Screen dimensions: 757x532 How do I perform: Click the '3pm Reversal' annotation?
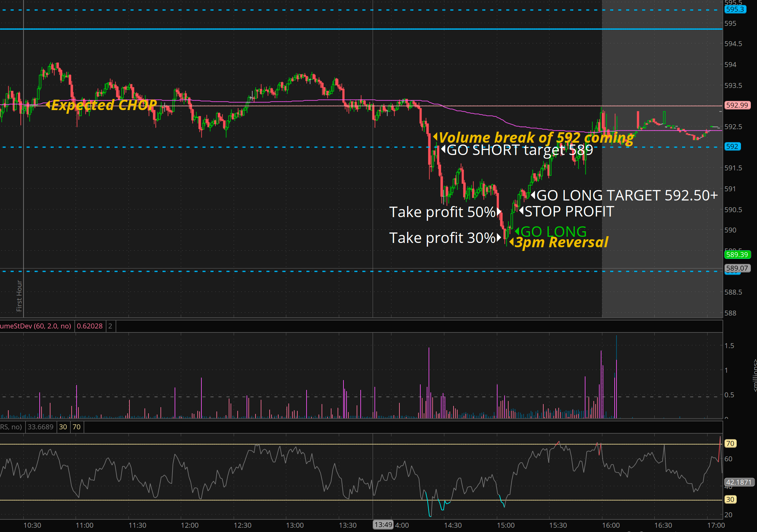[x=561, y=242]
